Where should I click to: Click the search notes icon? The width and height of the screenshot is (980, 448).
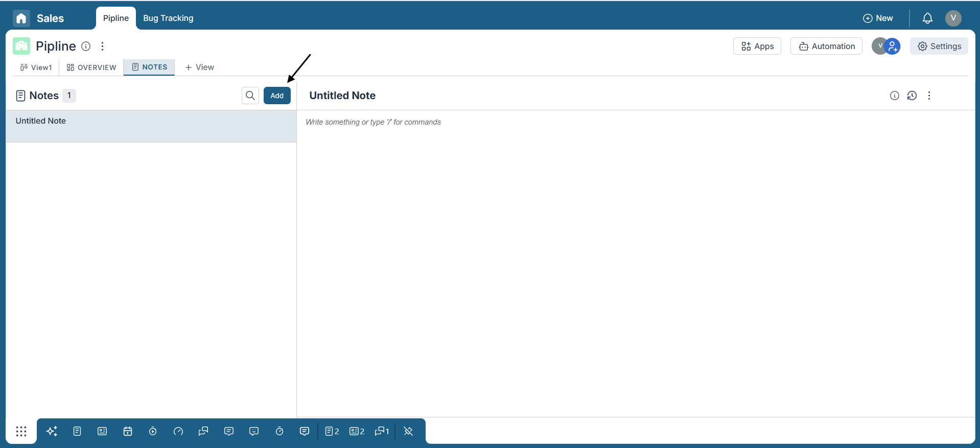click(250, 96)
